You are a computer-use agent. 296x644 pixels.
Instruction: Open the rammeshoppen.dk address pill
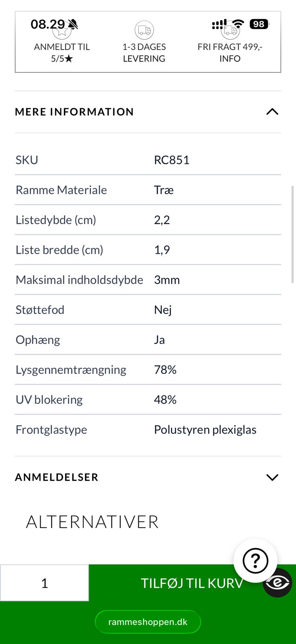[x=148, y=622]
